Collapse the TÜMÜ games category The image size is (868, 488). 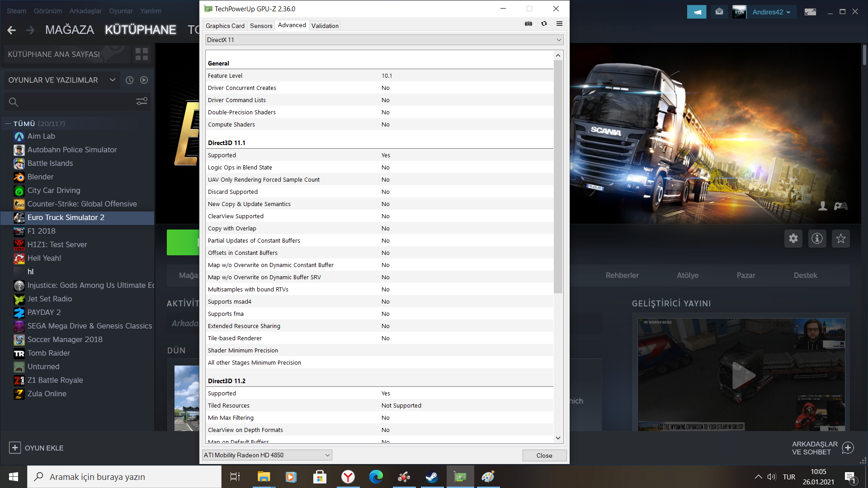coord(8,123)
